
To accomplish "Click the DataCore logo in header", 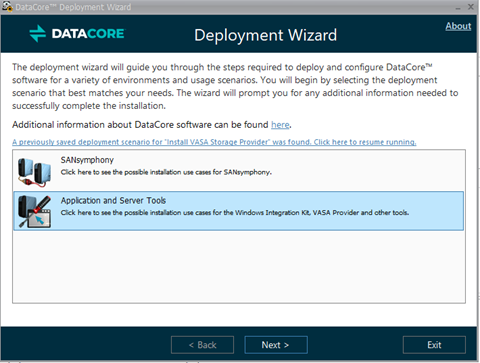I will click(x=77, y=34).
